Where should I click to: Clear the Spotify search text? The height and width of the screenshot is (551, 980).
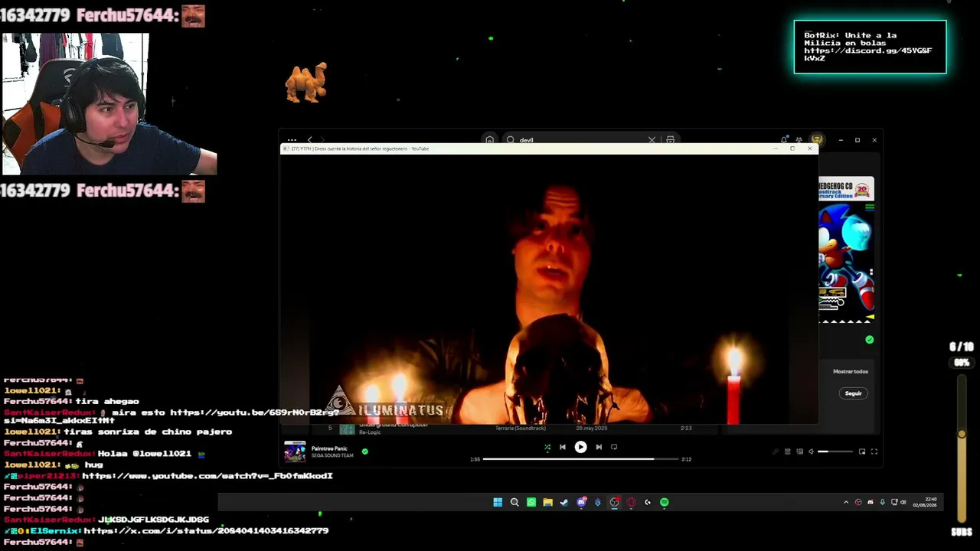(652, 140)
